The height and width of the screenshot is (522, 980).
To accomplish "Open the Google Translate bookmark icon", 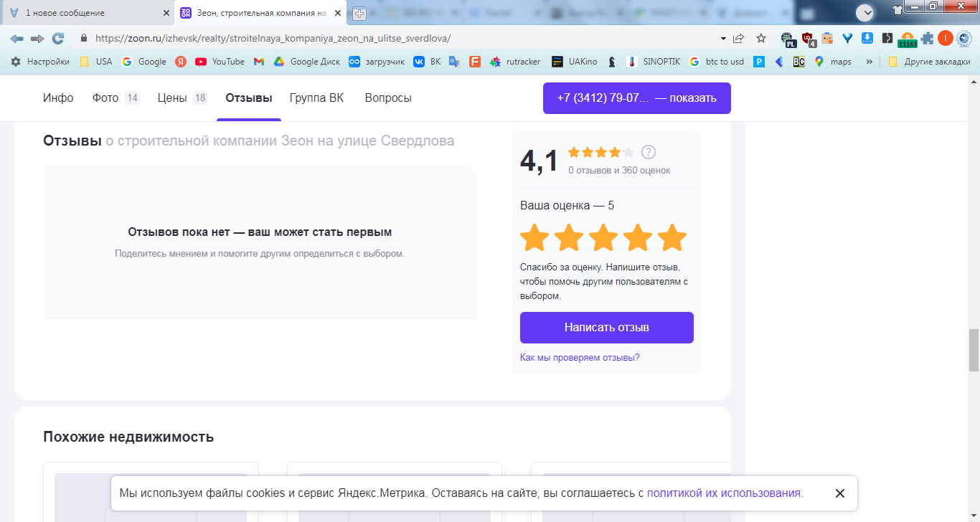I will (x=454, y=62).
